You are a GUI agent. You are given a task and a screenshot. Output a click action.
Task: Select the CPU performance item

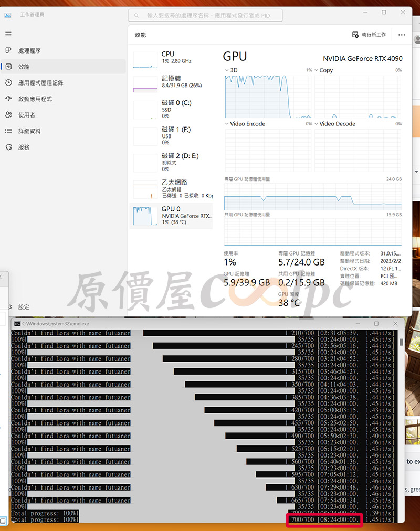tap(171, 60)
